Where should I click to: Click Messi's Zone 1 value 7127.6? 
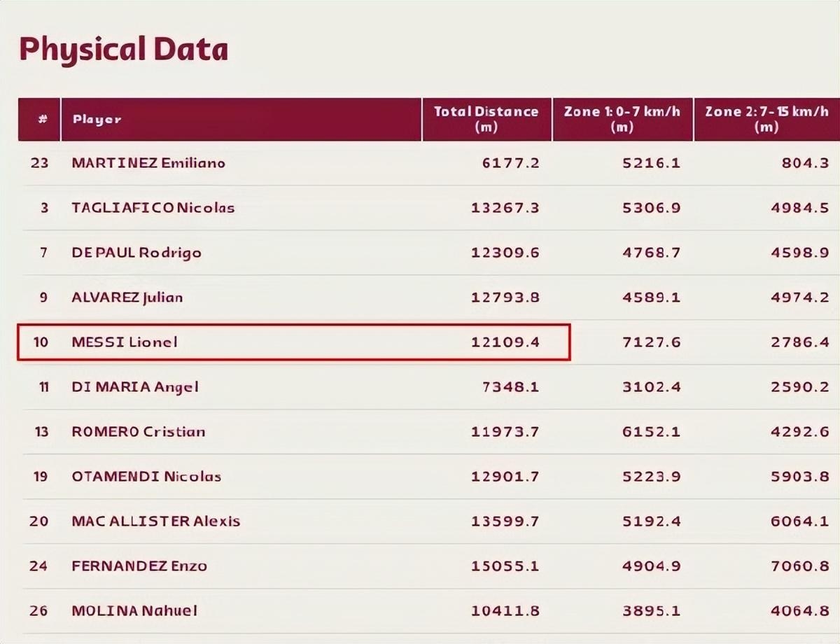(651, 342)
